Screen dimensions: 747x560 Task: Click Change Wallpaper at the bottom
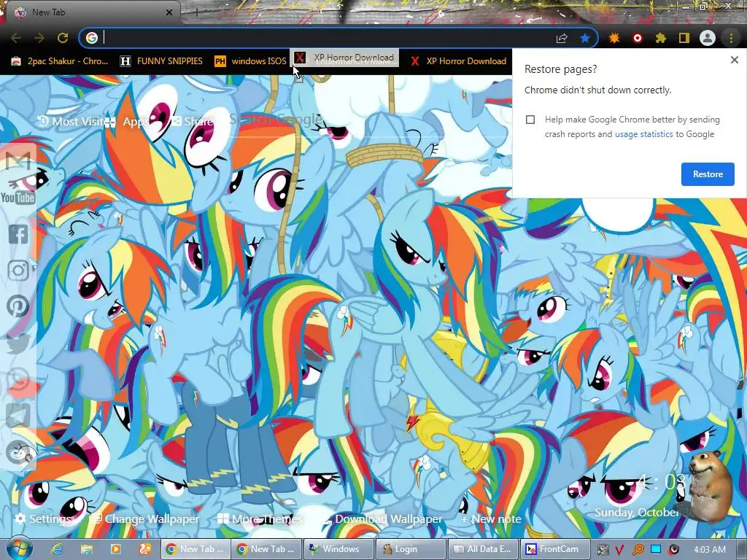145,518
